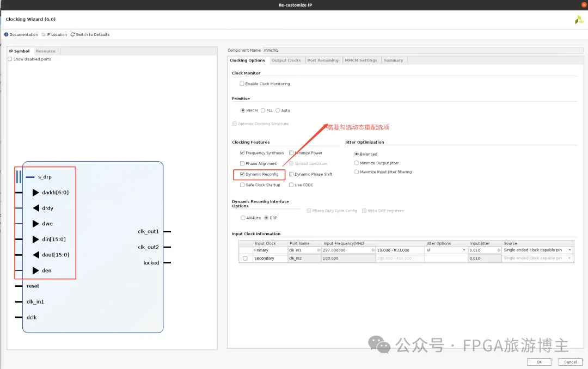Switch to the Port Renaming tab
Screen dimensions: 588x369
[x=323, y=60]
